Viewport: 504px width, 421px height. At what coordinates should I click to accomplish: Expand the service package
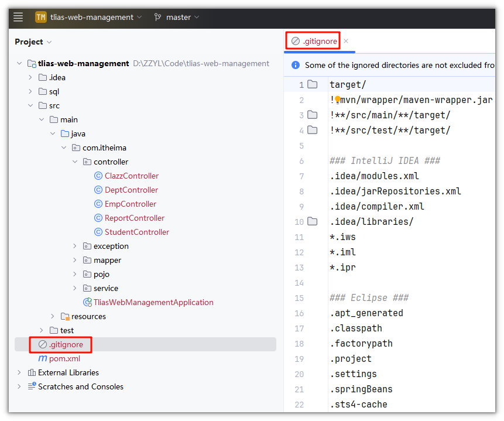click(75, 288)
